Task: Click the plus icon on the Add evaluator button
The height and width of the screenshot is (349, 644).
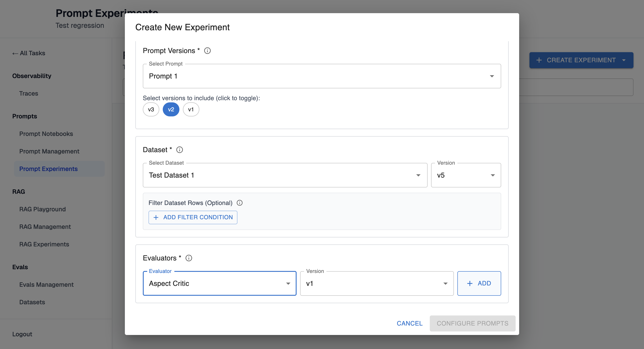Action: click(x=470, y=283)
